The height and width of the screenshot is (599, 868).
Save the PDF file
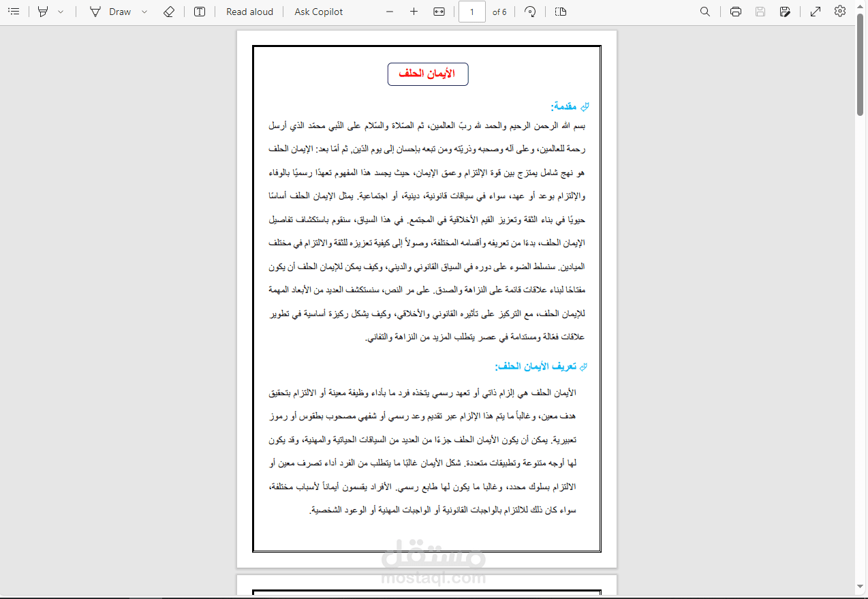(x=760, y=12)
